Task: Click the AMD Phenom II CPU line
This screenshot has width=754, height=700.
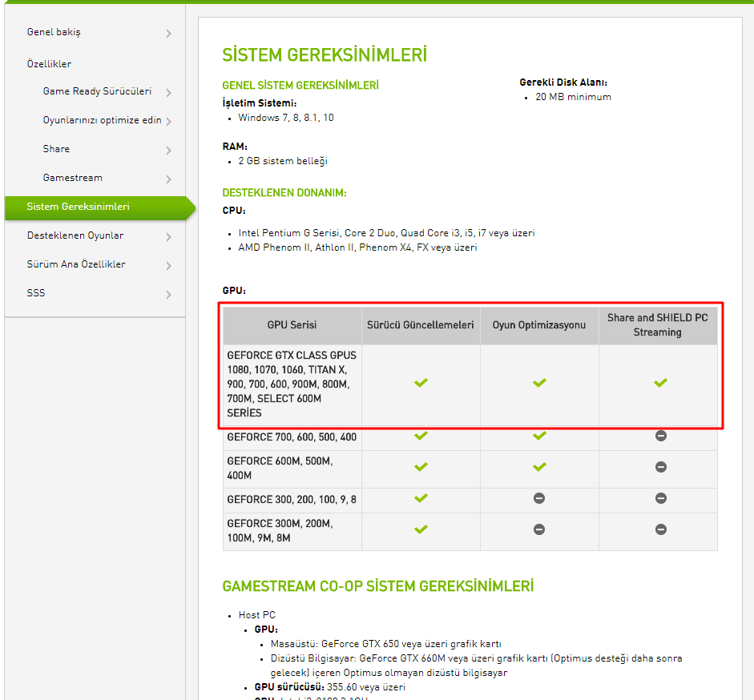Action: click(x=357, y=247)
